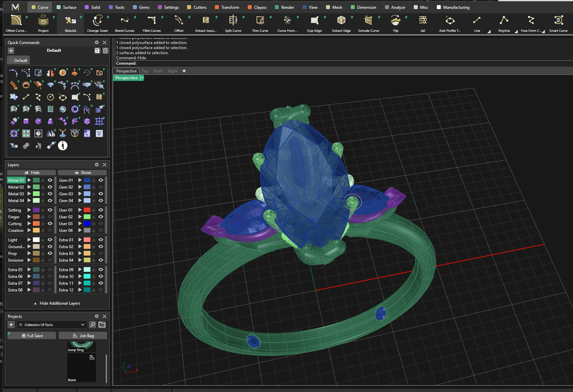This screenshot has width=573, height=392.
Task: Click the red User 01 color swatch
Action: (87, 210)
